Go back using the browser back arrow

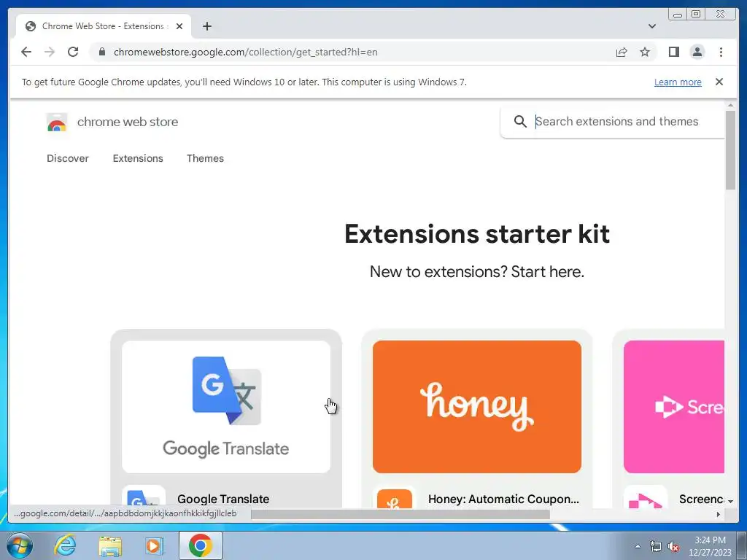click(x=26, y=52)
